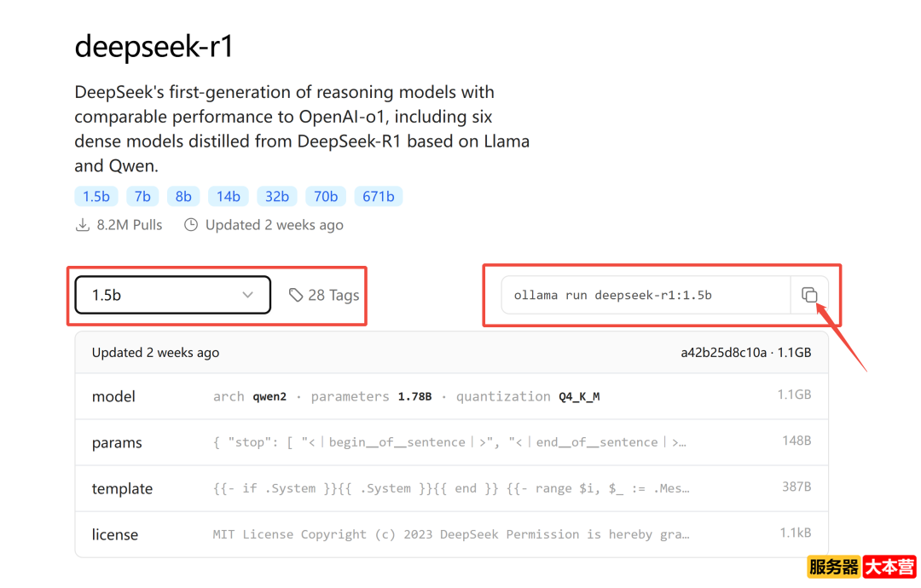Open the license file row

tap(452, 534)
